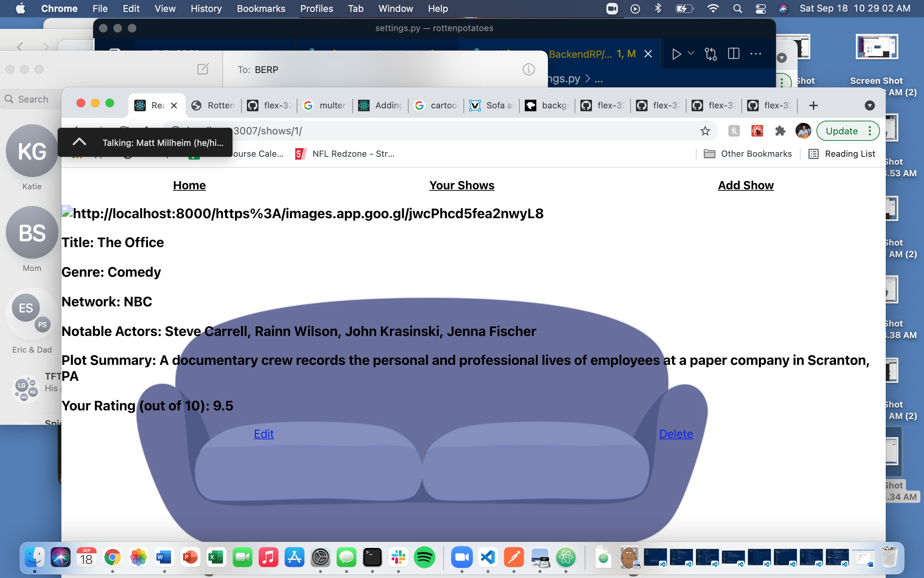The image size is (924, 578).
Task: Select the Katie conversation in Messages
Action: point(32,158)
